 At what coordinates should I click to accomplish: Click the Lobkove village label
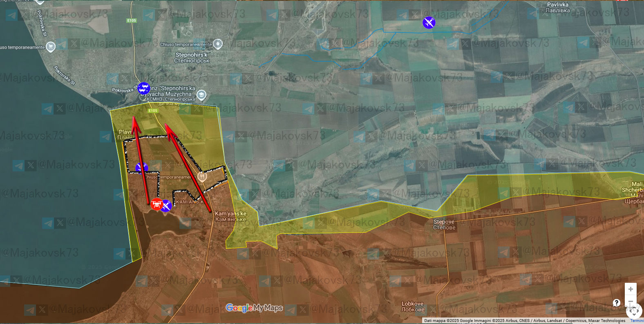pos(412,306)
